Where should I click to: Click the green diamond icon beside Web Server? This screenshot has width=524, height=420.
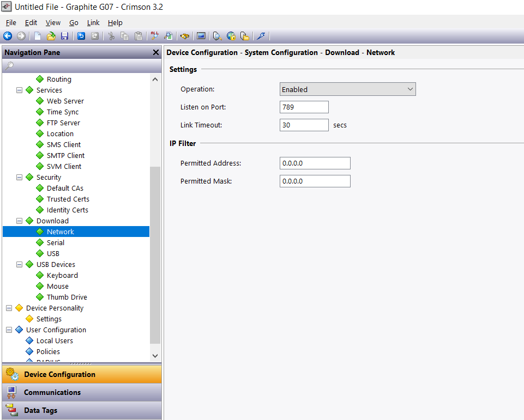(x=40, y=101)
